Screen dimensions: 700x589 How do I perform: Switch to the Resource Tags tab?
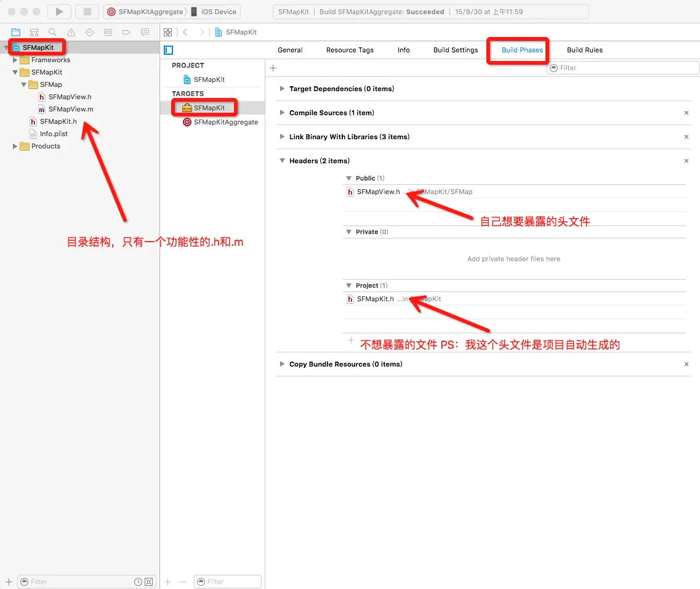[350, 50]
